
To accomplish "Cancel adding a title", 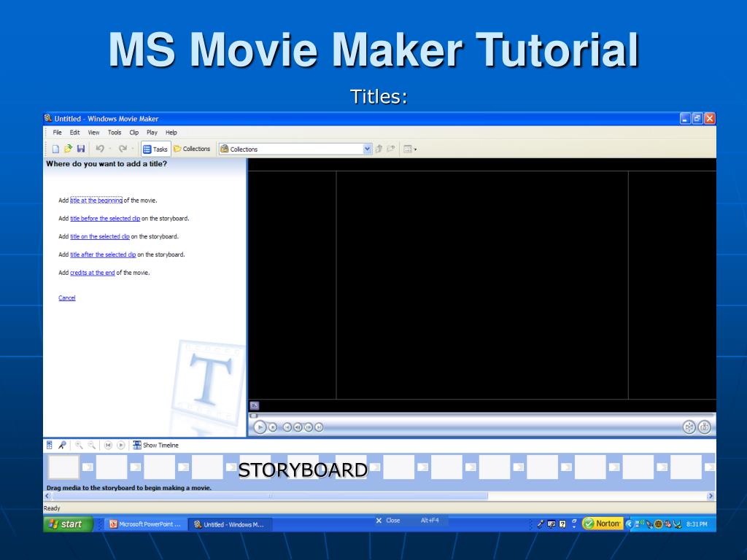I will (x=66, y=298).
